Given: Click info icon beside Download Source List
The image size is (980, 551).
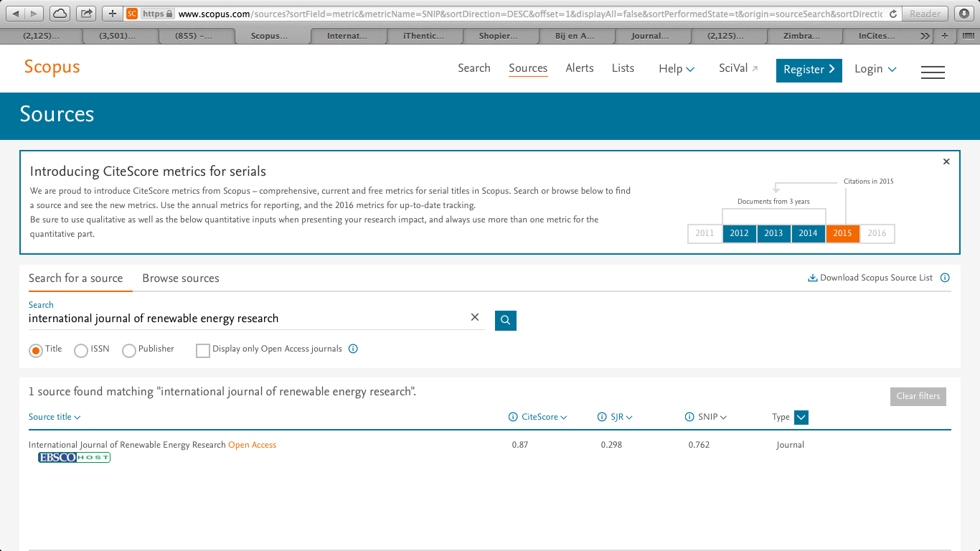Looking at the screenshot, I should 945,278.
